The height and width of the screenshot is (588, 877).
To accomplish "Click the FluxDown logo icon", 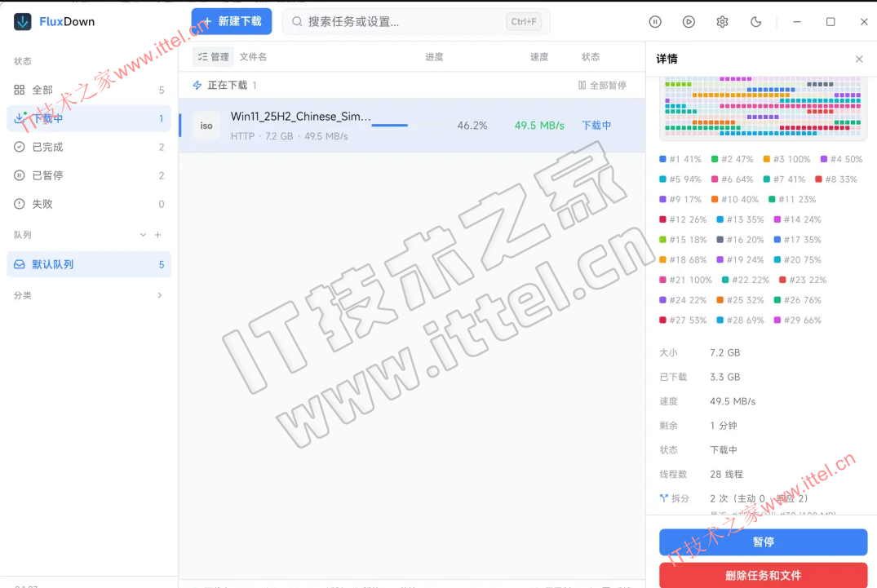I will [22, 22].
